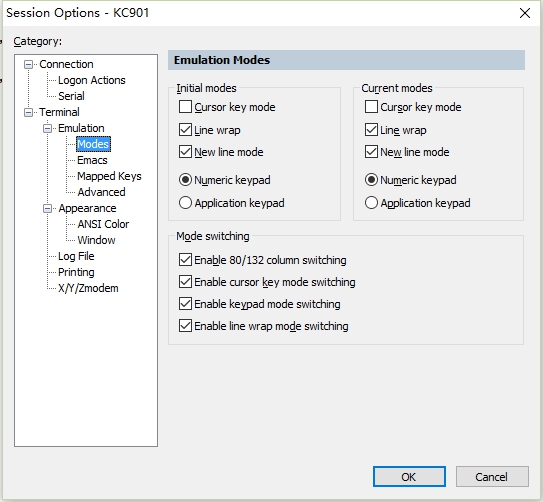Open Printing category
This screenshot has width=543, height=502.
pyautogui.click(x=76, y=272)
